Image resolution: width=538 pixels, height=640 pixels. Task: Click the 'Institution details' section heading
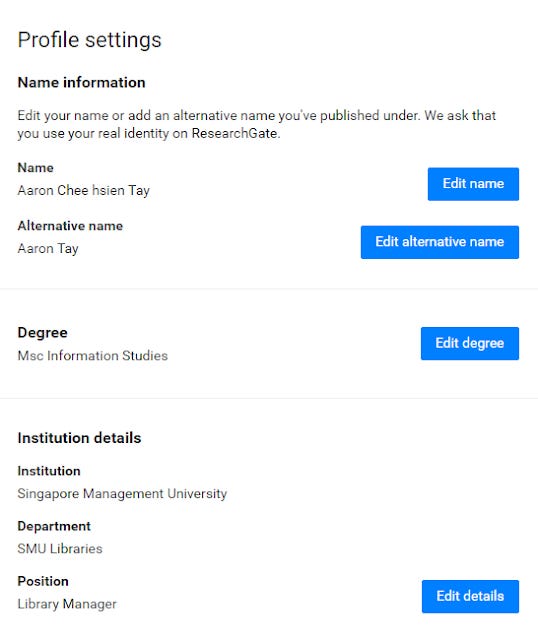click(79, 438)
